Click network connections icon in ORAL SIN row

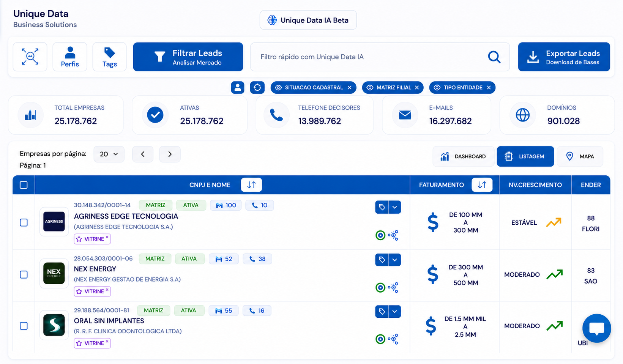pos(393,339)
